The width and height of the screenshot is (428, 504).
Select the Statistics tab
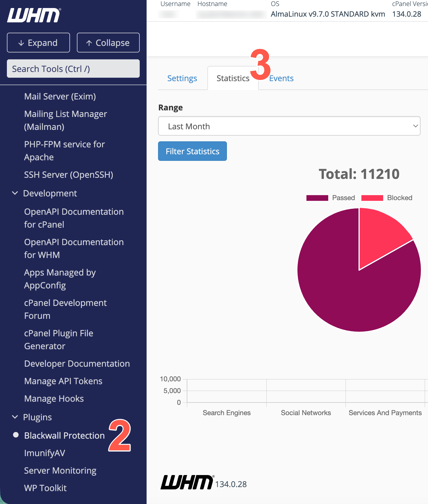pos(233,78)
